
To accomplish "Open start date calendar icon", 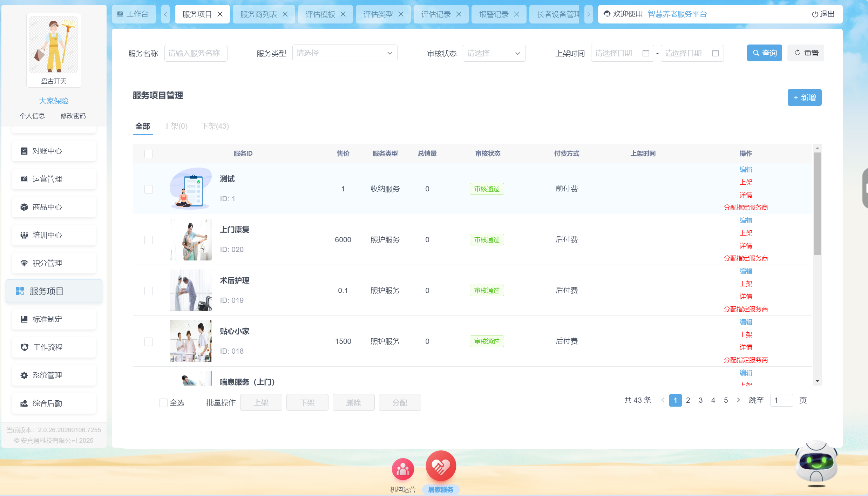I will point(646,53).
